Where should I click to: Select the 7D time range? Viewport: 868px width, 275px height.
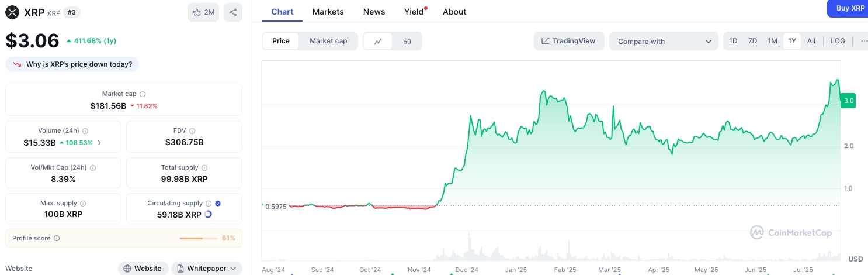pyautogui.click(x=753, y=41)
